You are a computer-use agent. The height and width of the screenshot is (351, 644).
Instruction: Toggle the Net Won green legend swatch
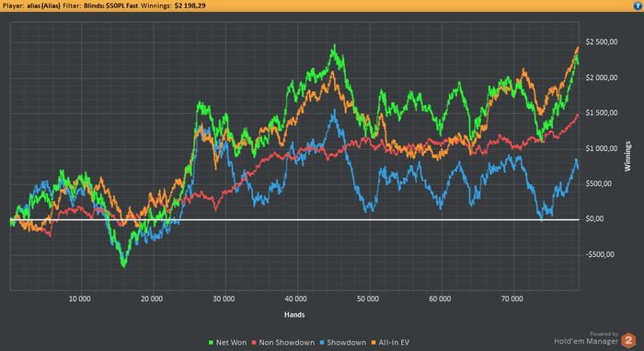[211, 343]
